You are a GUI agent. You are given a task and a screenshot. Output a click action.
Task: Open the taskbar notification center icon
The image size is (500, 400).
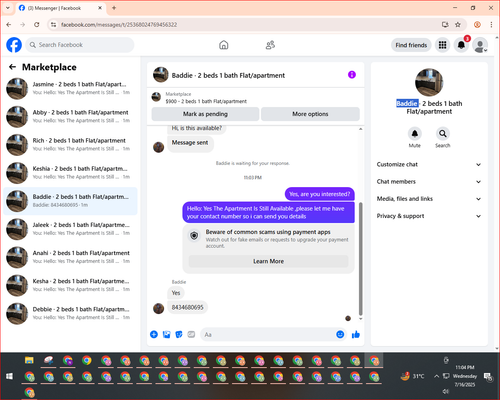click(x=488, y=376)
